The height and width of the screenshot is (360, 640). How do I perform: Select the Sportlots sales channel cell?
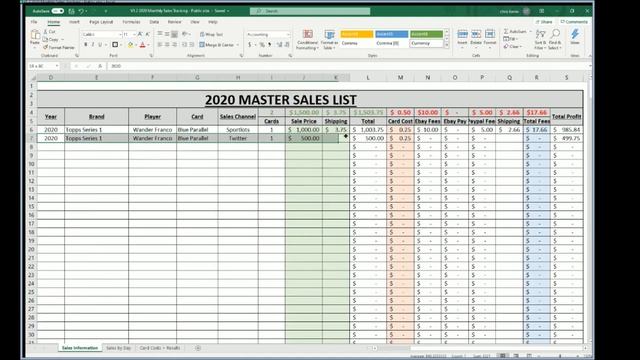pyautogui.click(x=238, y=130)
